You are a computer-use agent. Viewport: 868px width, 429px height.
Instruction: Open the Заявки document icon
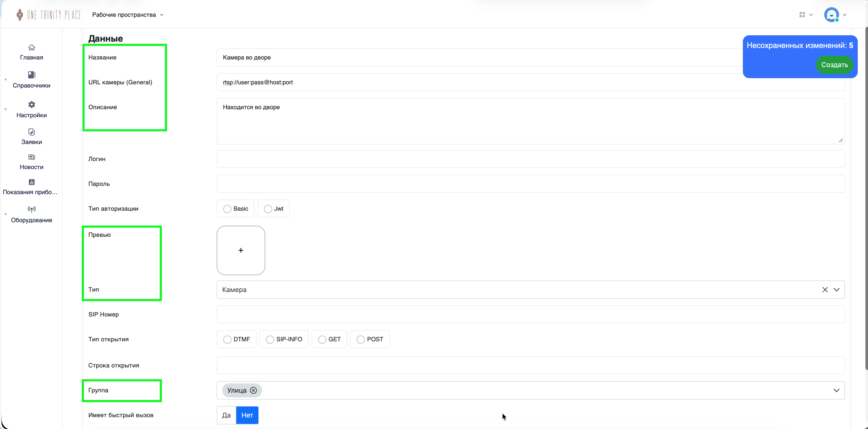click(32, 132)
